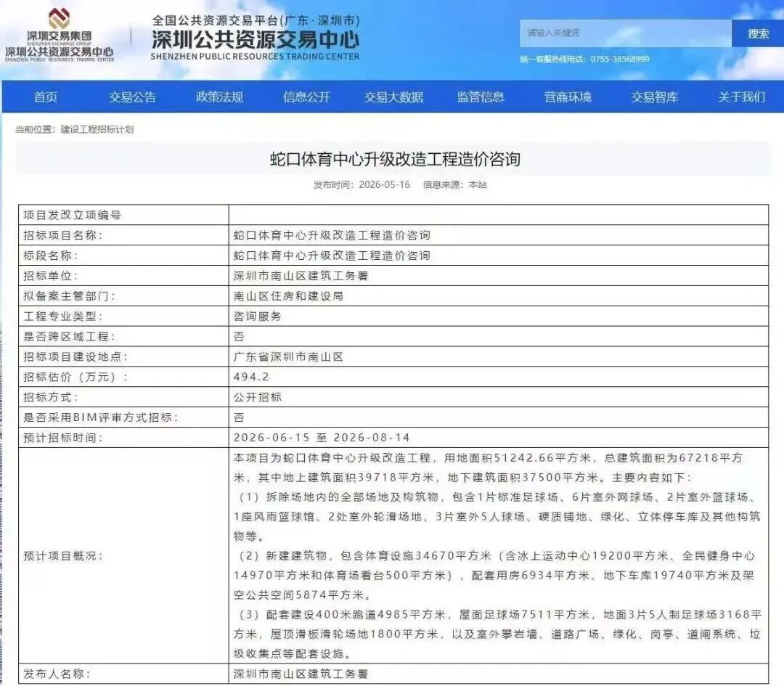Click the 建设工程招标计划 breadcrumb link

[97, 129]
